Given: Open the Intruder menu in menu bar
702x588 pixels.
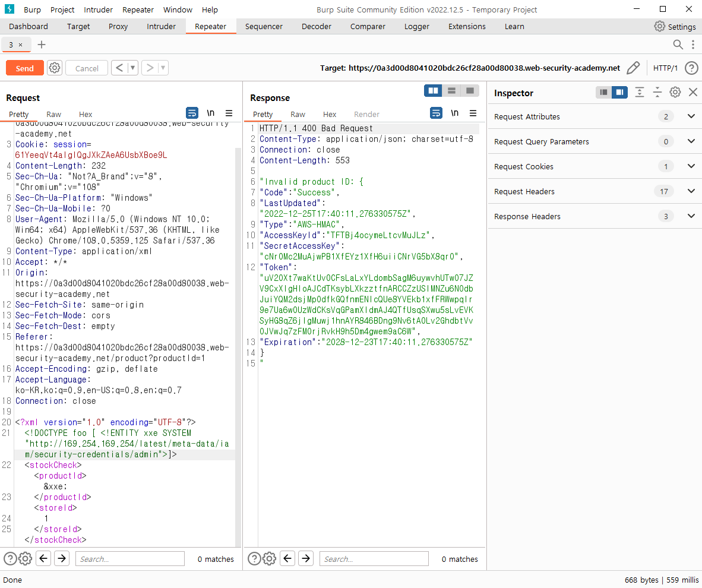Looking at the screenshot, I should pos(98,10).
